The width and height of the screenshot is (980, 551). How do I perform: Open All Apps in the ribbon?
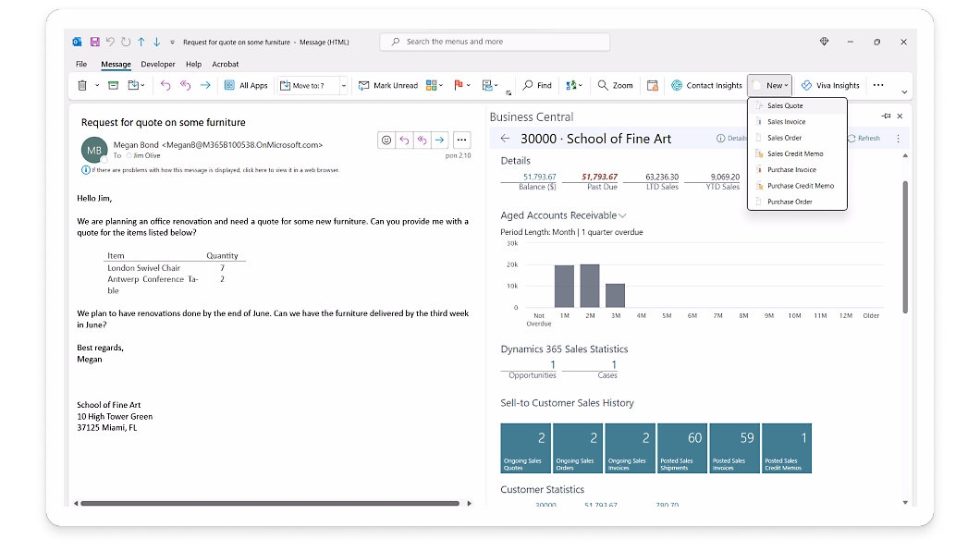[x=246, y=86]
